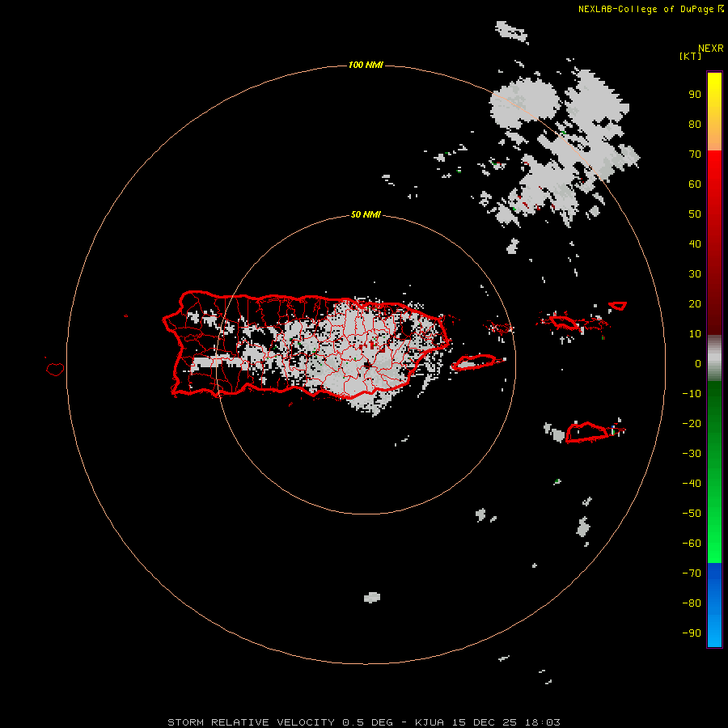Click the 90 value on velocity scale
The width and height of the screenshot is (728, 728).
pos(695,95)
